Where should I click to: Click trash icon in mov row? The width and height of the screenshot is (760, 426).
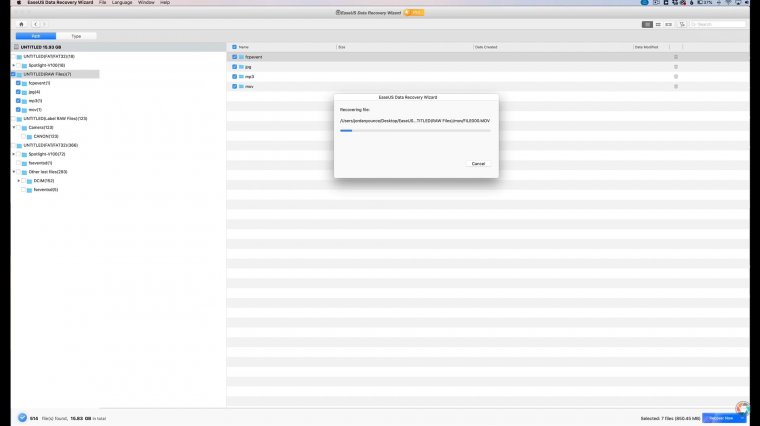pyautogui.click(x=676, y=86)
